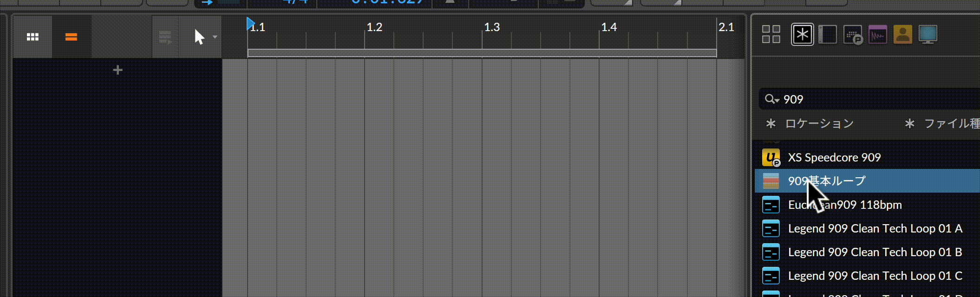
Task: Expand the ロケーション filter
Action: coord(810,123)
